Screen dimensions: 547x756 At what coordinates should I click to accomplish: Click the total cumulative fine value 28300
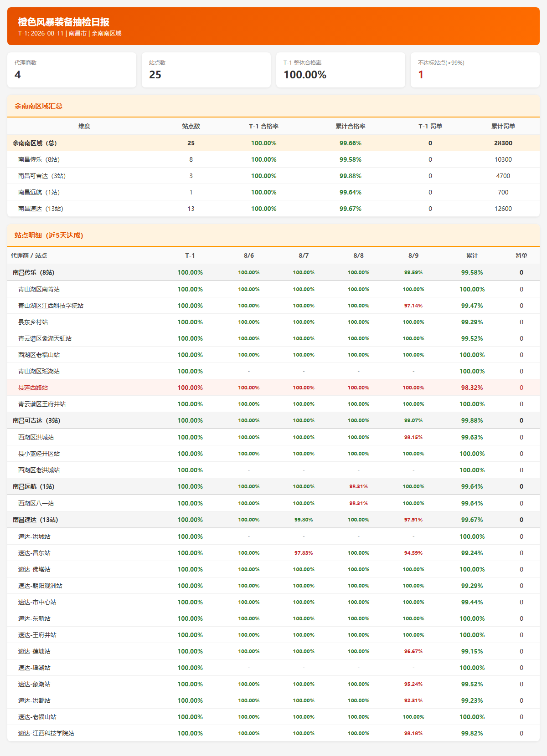point(503,143)
